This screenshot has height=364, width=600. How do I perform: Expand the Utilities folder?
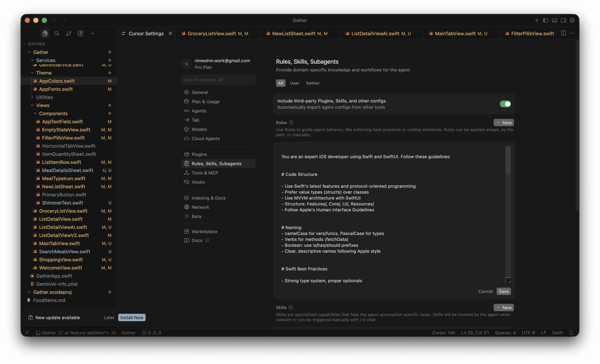point(44,97)
